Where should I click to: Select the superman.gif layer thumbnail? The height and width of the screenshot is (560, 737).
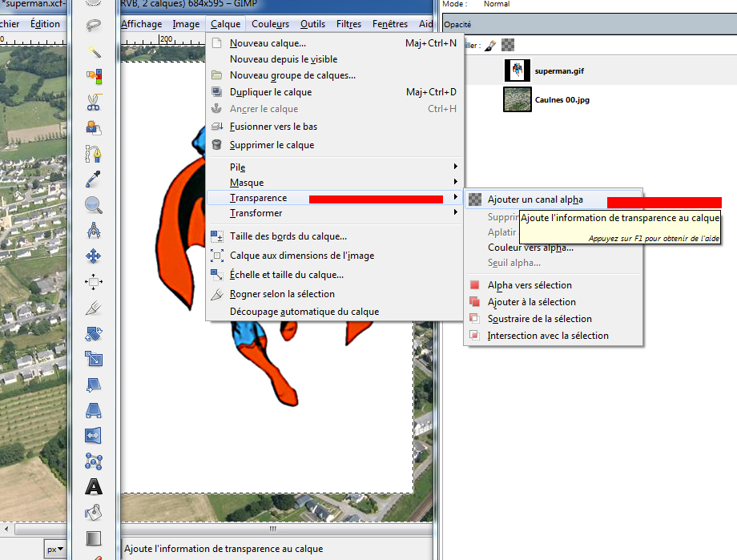coord(517,71)
